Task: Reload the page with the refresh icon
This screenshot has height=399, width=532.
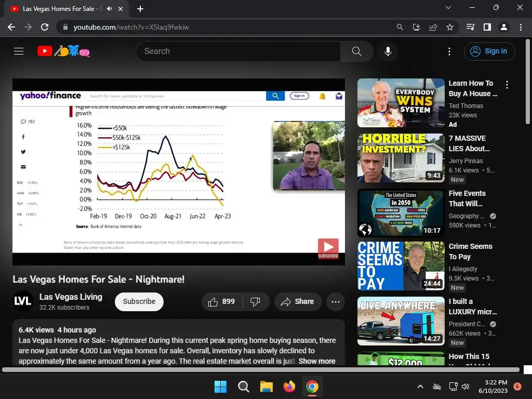Action: pos(45,27)
